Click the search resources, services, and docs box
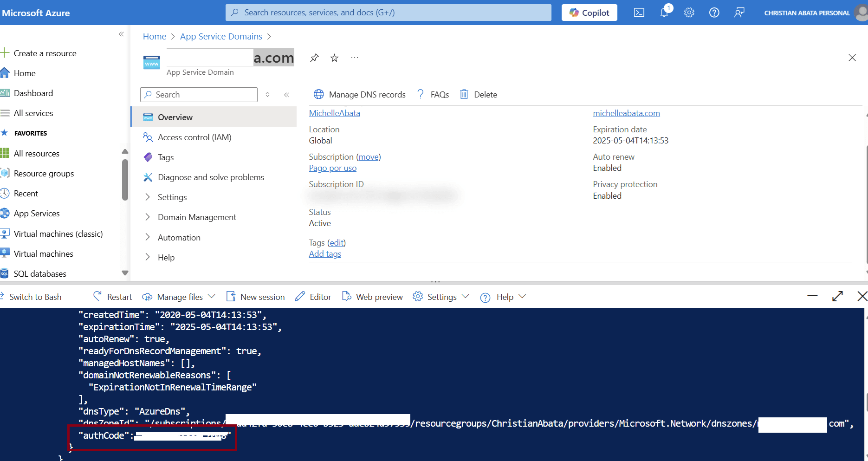Viewport: 868px width, 461px height. [389, 13]
